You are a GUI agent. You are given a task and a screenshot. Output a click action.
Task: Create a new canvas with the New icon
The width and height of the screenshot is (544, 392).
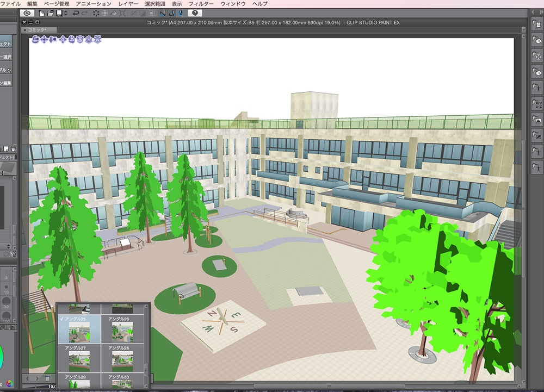[41, 13]
